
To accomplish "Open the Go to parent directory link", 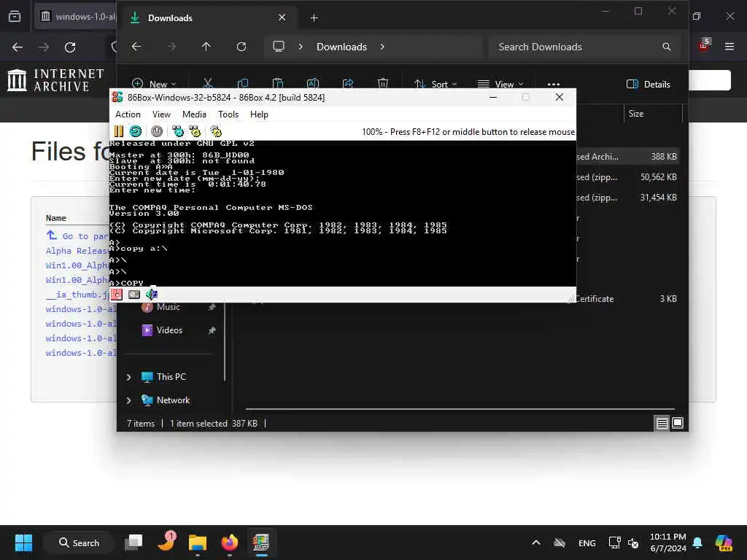I will click(77, 236).
